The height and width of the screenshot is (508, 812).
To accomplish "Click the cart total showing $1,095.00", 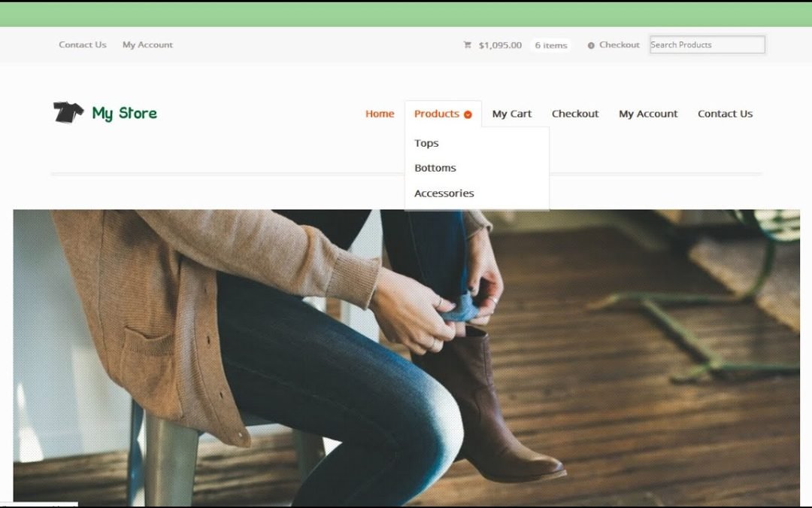I will pos(499,44).
